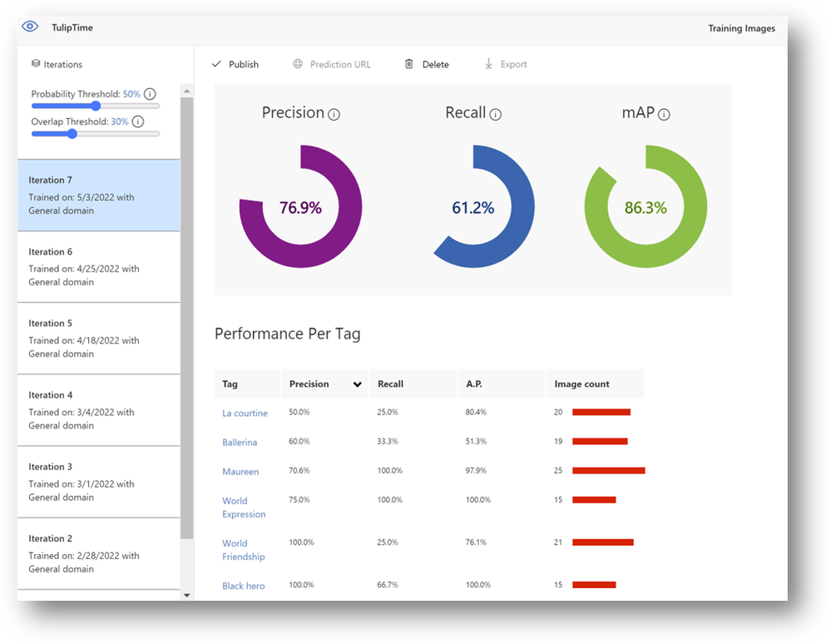Click the Prediction URL button label
Screen dimensions: 831x644
(x=340, y=64)
